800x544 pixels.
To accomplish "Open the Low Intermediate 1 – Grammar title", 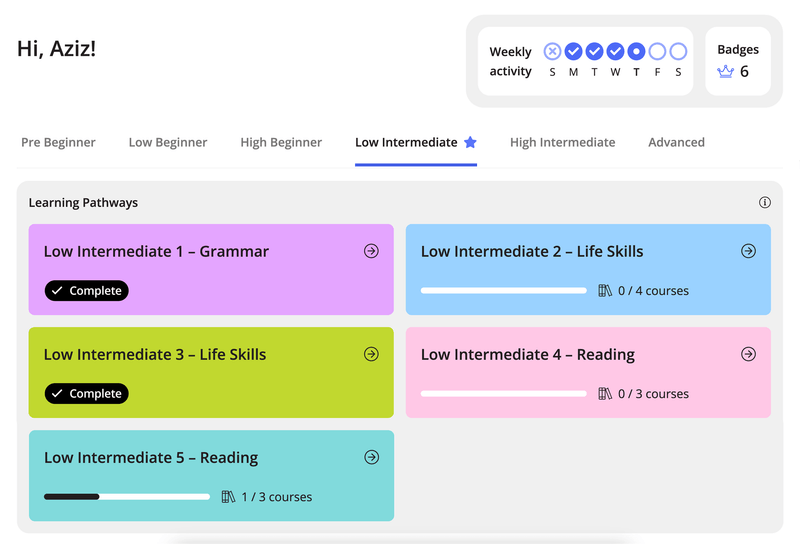I will tap(156, 252).
